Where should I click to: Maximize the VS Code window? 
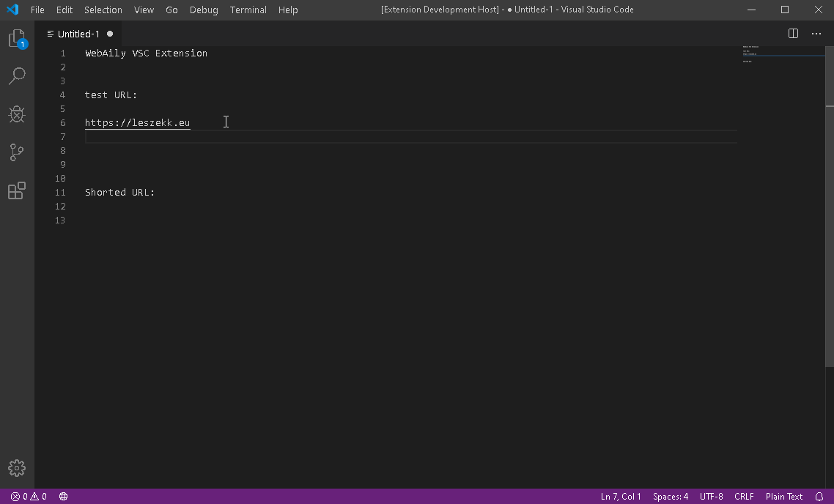point(785,10)
